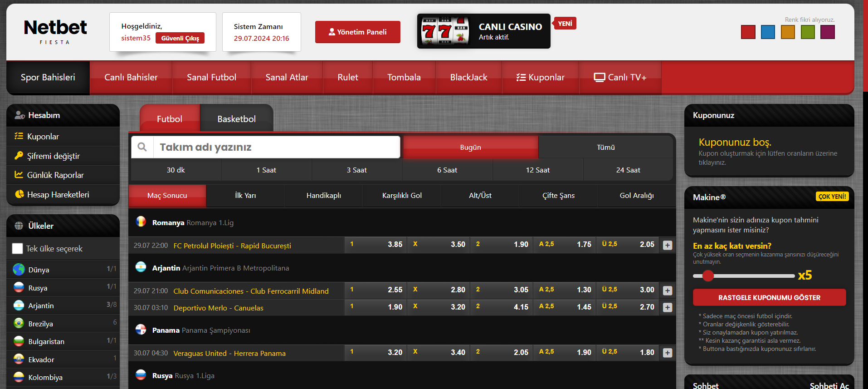Click the ÇOK YENİ! badge
The image size is (868, 389).
[832, 197]
